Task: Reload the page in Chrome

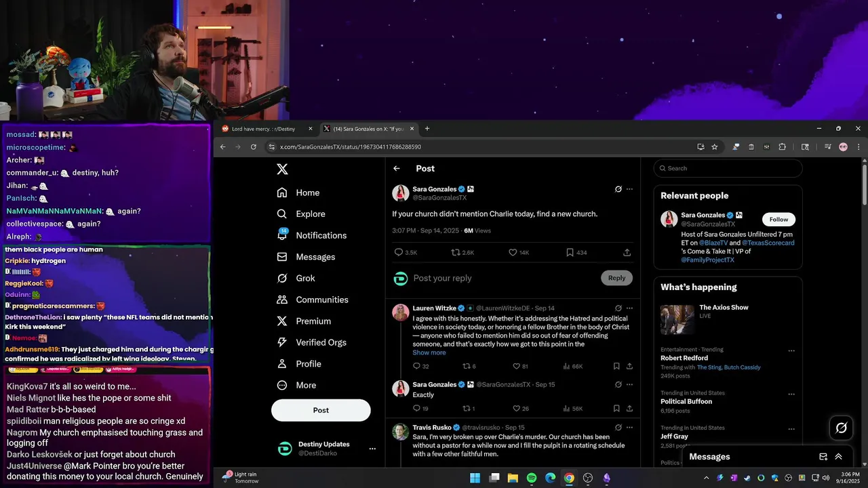Action: point(254,147)
